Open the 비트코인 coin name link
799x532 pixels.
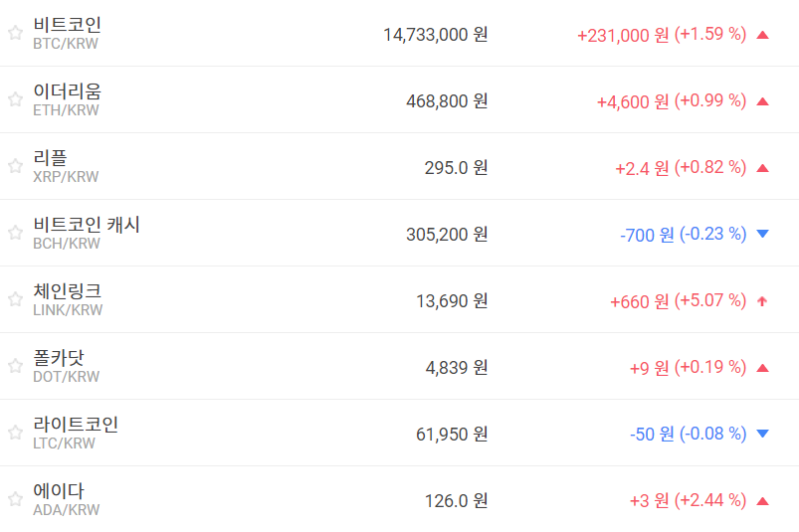tap(67, 25)
